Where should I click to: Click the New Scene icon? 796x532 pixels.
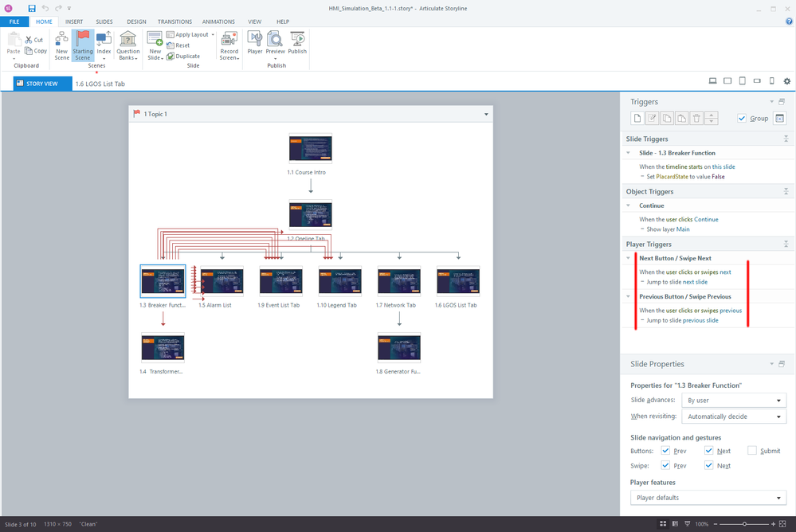tap(62, 40)
